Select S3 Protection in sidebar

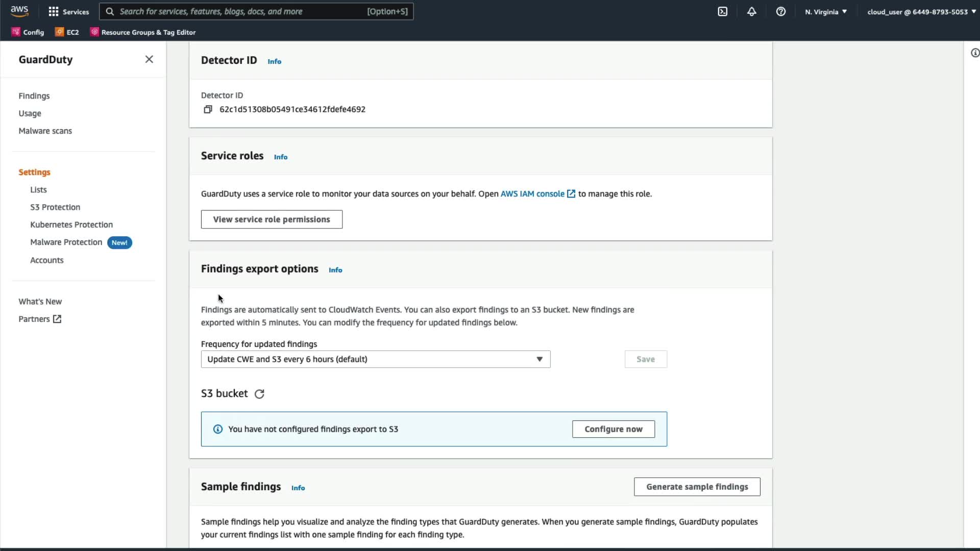click(55, 207)
